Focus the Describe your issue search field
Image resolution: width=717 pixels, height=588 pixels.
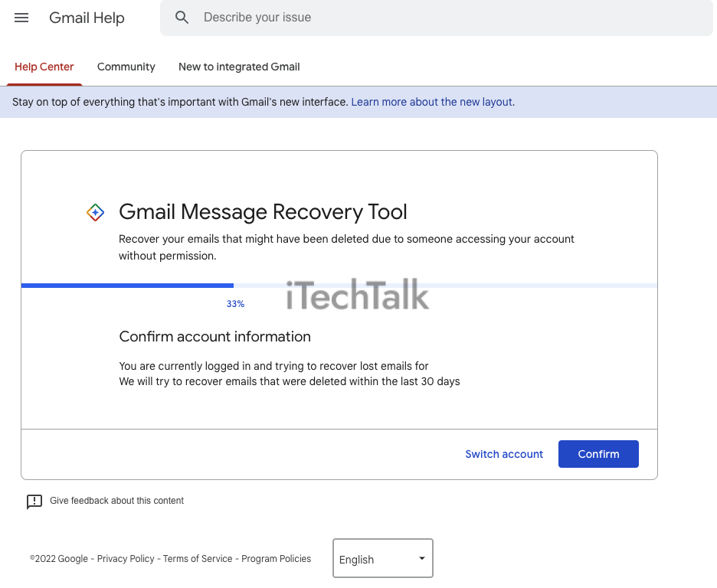pos(436,18)
